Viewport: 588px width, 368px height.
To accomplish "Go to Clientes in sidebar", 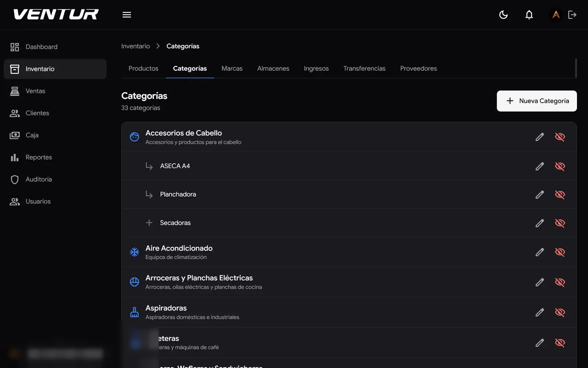I will (x=55, y=113).
